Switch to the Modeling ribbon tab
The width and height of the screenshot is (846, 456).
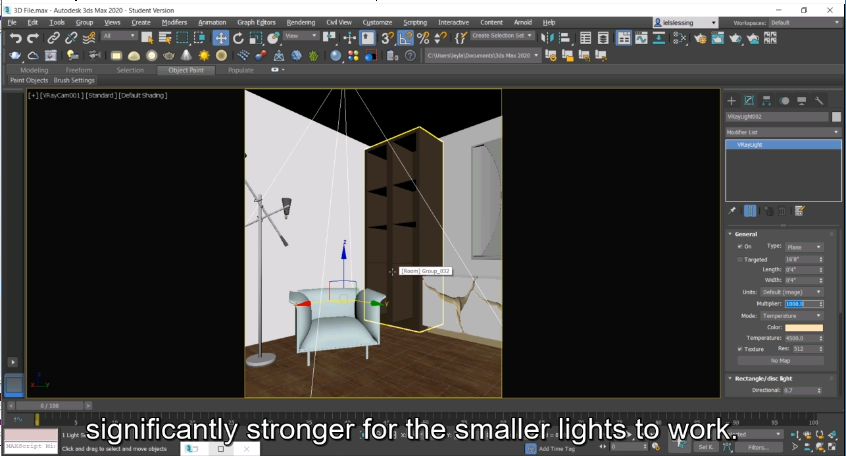[34, 70]
